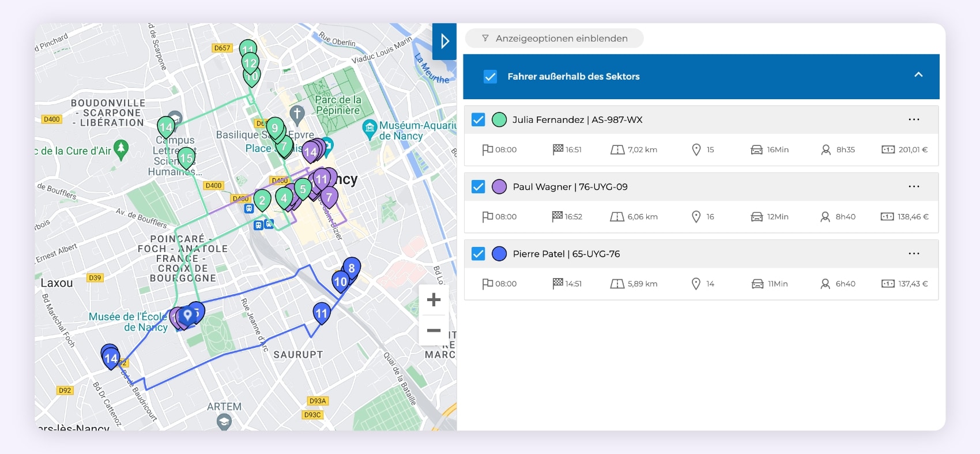Image resolution: width=980 pixels, height=454 pixels.
Task: Click Pierre Patel driving time car icon
Action: [x=757, y=283]
